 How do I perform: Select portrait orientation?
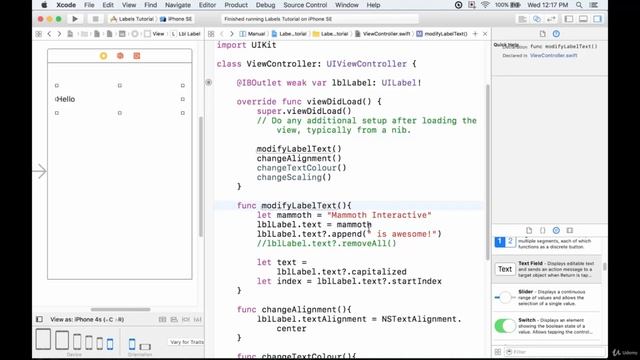[x=132, y=344]
